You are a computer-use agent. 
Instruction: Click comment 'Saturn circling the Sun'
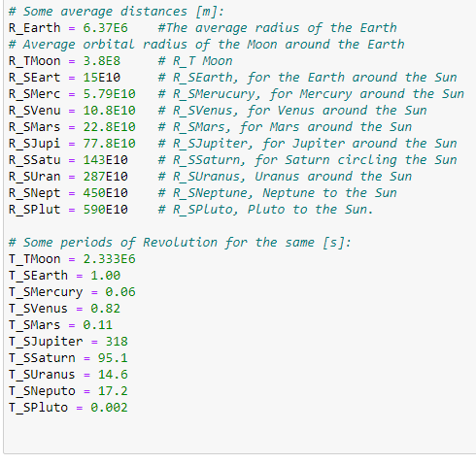click(x=307, y=160)
